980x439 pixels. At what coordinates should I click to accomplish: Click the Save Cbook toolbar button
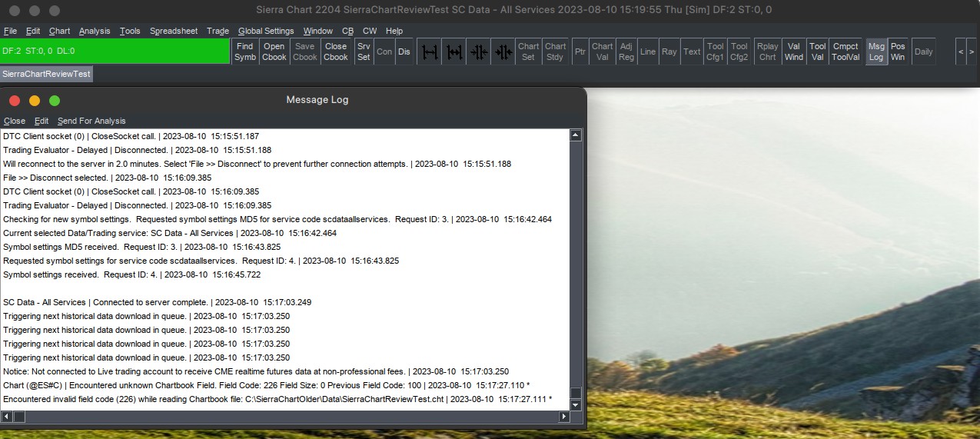point(305,52)
